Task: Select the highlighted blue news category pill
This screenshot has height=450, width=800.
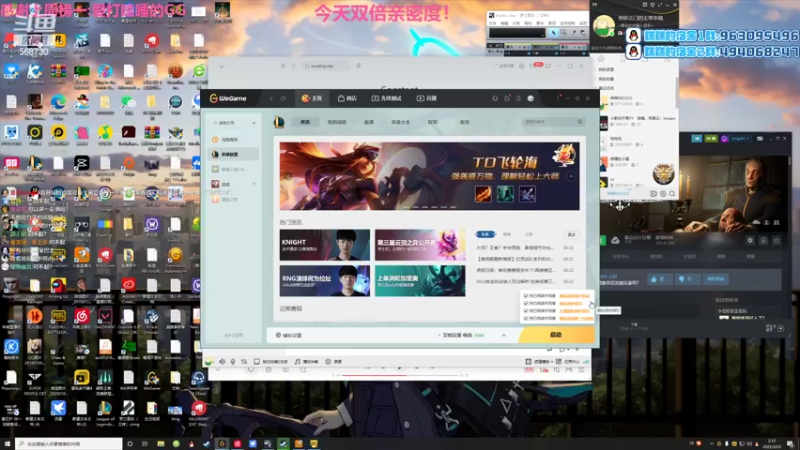Action: 485,234
